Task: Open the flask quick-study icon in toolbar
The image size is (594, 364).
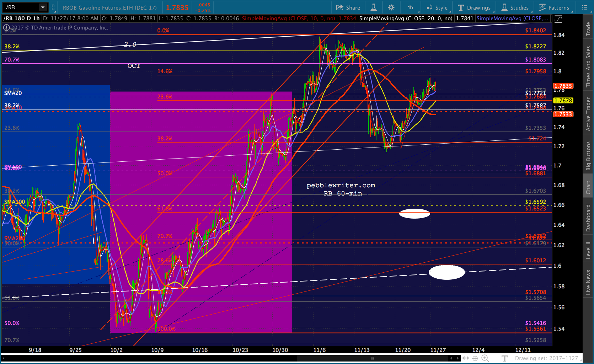Action: [374, 7]
